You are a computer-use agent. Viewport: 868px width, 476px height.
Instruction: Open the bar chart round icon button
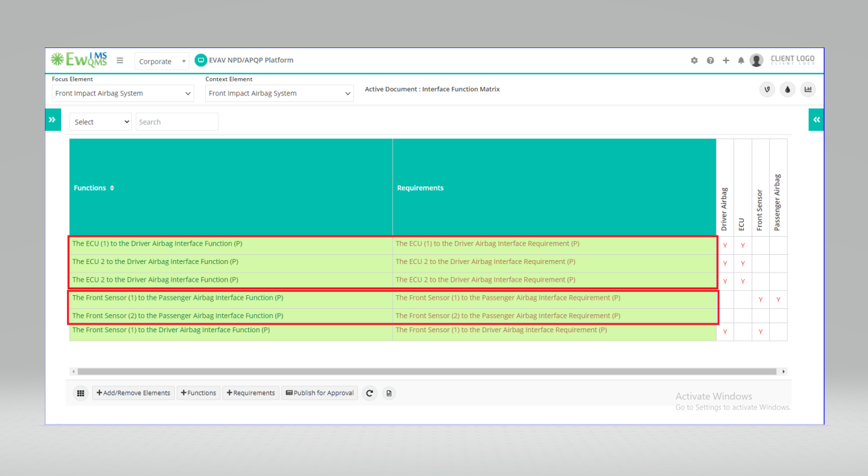[x=808, y=90]
